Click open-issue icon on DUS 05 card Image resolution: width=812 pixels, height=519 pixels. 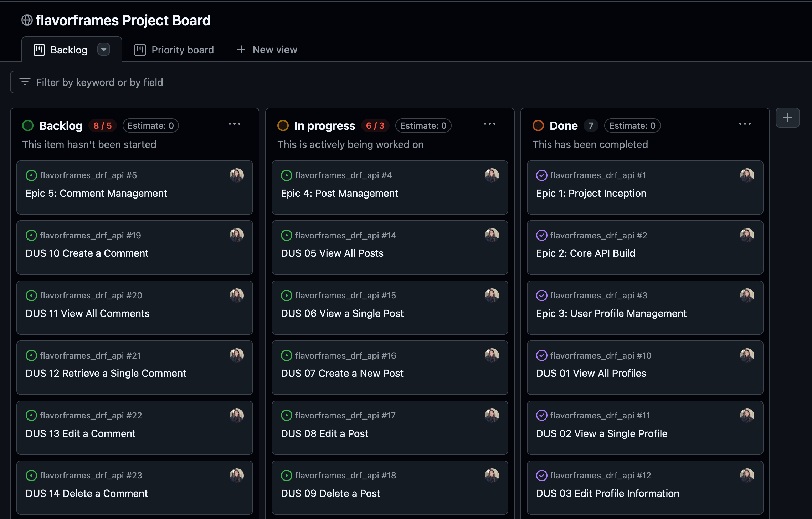[x=286, y=235]
